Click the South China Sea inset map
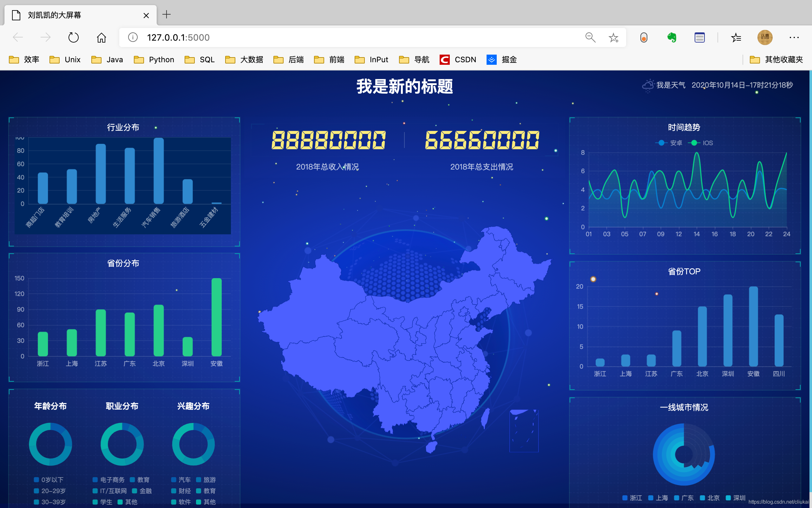The image size is (812, 508). click(524, 431)
